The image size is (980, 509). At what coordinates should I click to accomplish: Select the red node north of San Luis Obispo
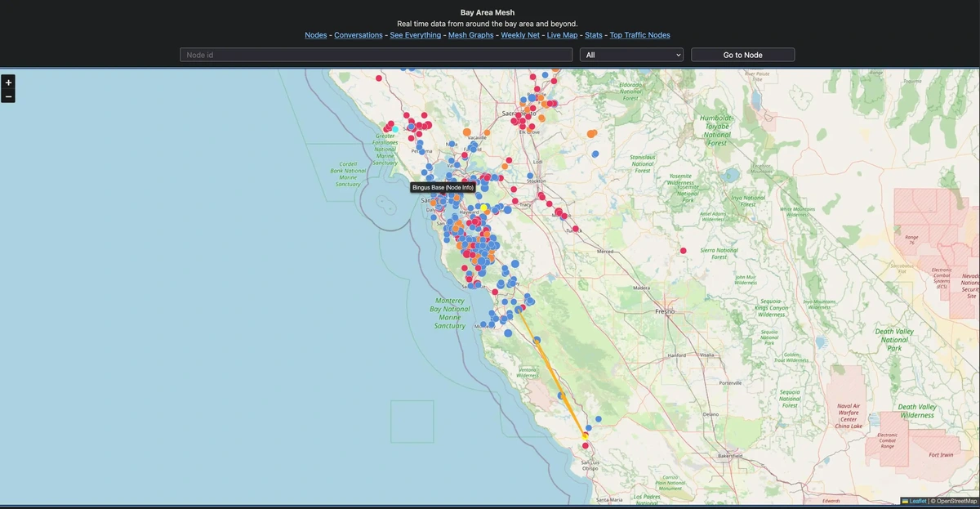click(x=585, y=445)
